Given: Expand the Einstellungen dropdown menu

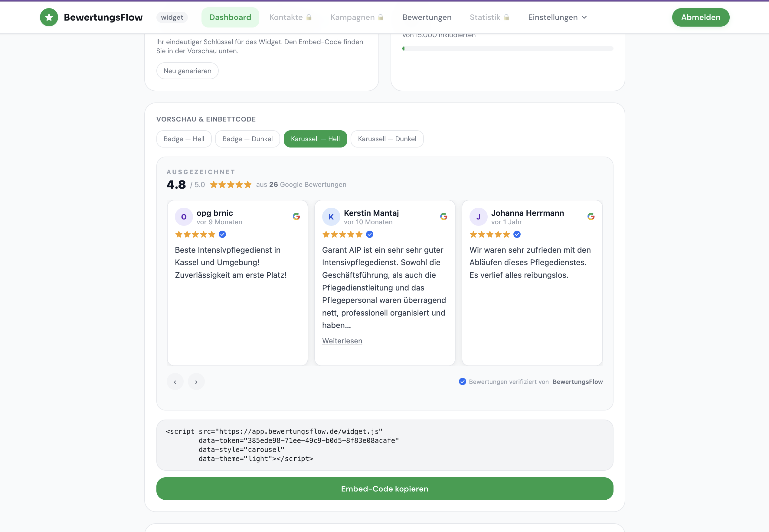Looking at the screenshot, I should [x=557, y=17].
